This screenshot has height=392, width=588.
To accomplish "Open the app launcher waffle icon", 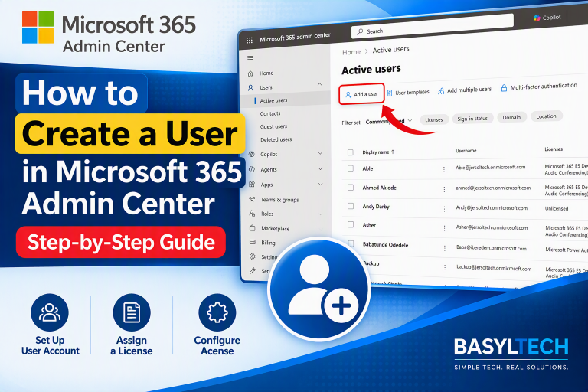I will (x=250, y=40).
